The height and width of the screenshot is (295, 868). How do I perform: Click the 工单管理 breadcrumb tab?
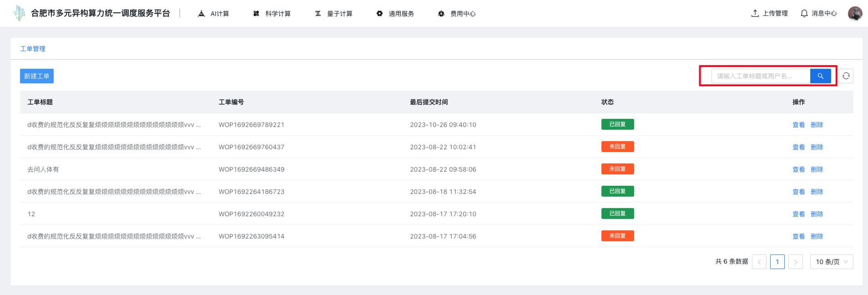pyautogui.click(x=33, y=49)
